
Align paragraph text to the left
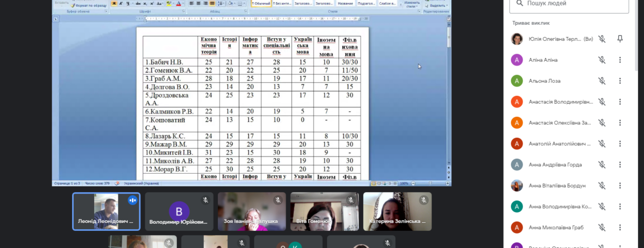192,3
